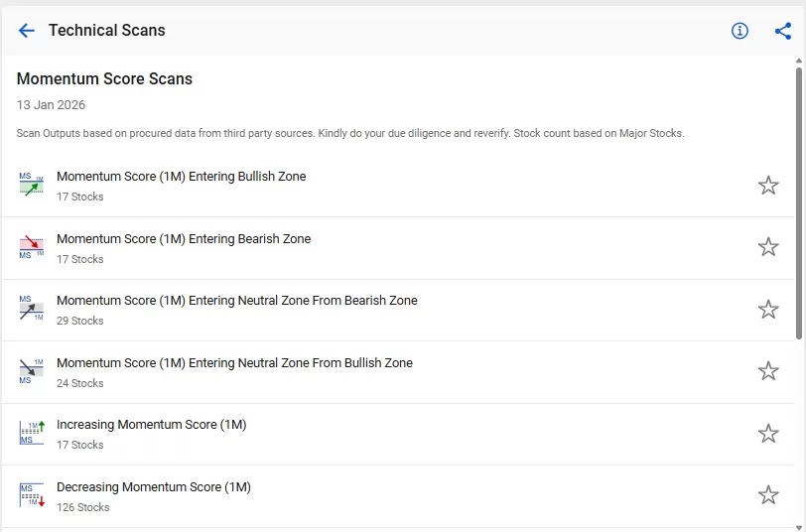This screenshot has height=532, width=806.
Task: Open Momentum Score (1M) Entering Bearish Zone
Action: click(x=184, y=239)
